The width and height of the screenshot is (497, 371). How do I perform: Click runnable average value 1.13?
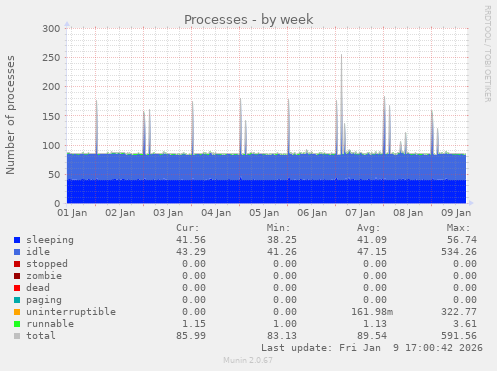pyautogui.click(x=375, y=324)
